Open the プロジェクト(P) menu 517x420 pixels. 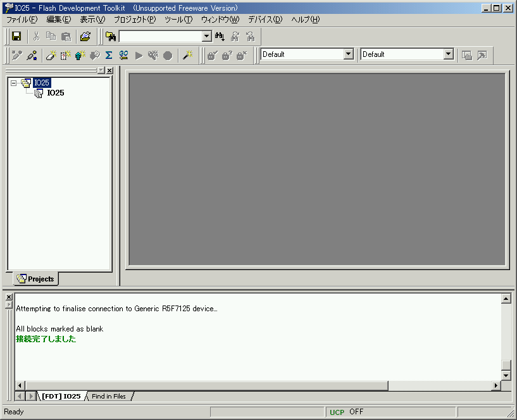click(135, 20)
